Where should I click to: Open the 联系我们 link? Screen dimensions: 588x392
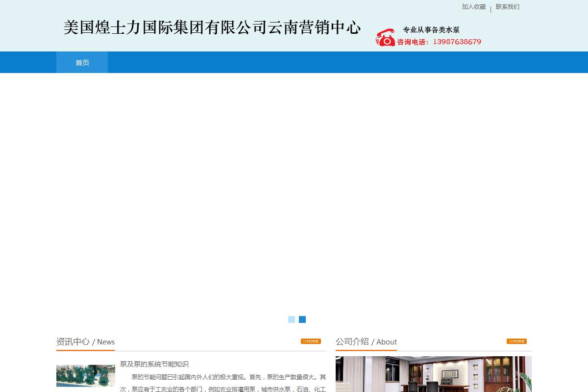pos(507,7)
